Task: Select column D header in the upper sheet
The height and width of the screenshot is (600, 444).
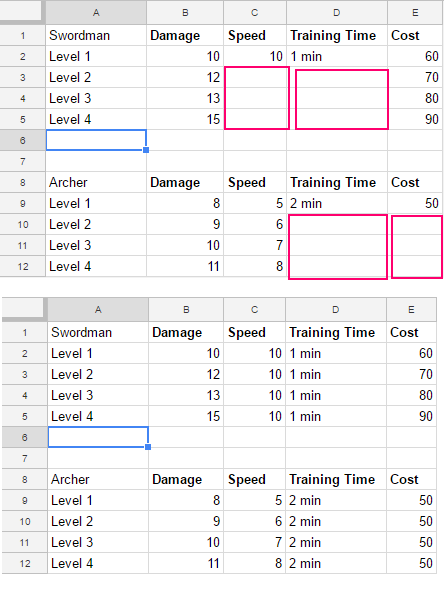Action: [337, 13]
